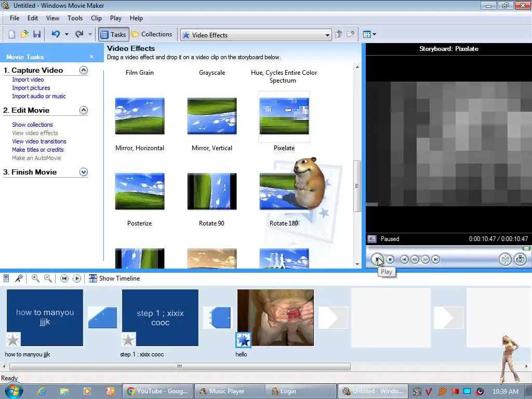
Task: Click effect star on 'how to manyou jjjk' clip
Action: [13, 340]
